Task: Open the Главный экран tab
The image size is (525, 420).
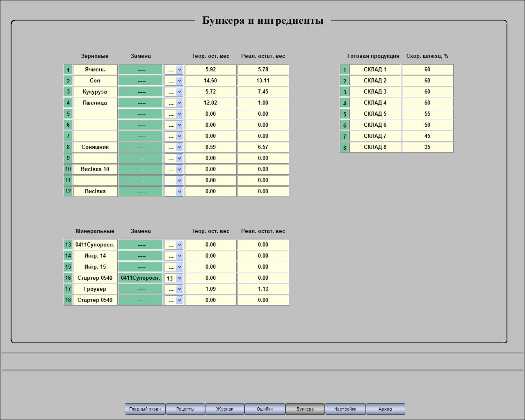Action: [145, 409]
